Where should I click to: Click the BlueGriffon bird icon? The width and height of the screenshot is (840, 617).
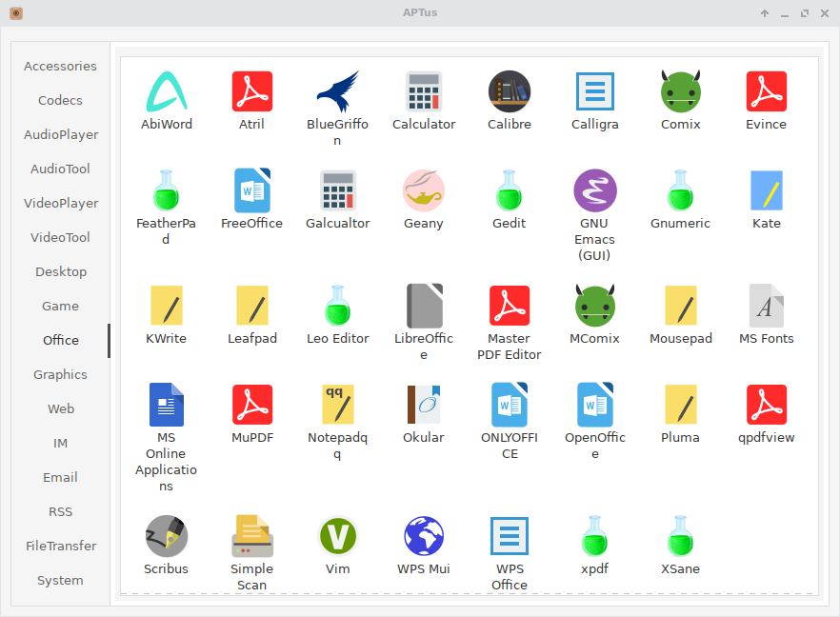point(337,91)
